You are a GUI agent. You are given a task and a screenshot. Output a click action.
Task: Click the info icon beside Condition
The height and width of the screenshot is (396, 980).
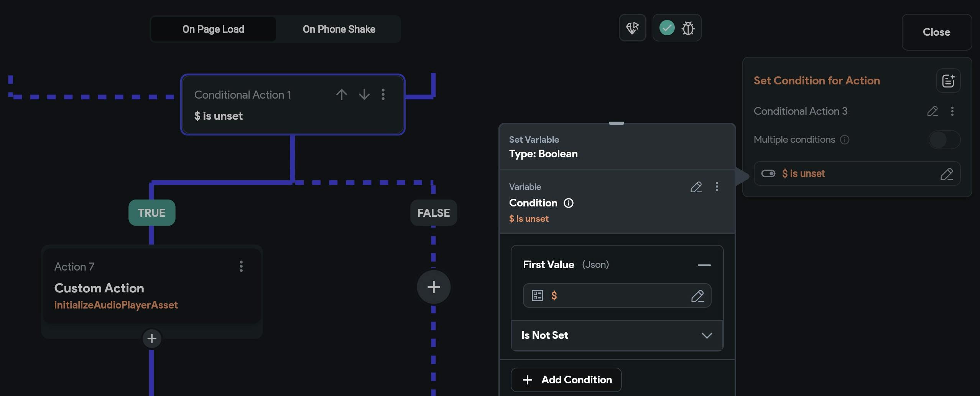point(569,203)
